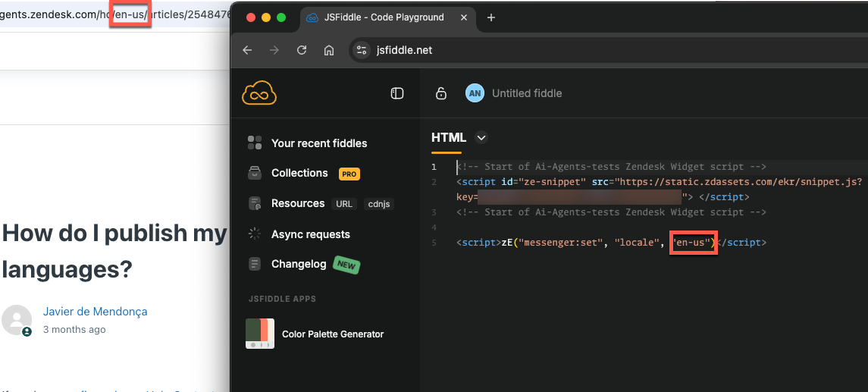This screenshot has height=392, width=868.
Task: Expand the HTML panel dropdown
Action: pyautogui.click(x=481, y=137)
